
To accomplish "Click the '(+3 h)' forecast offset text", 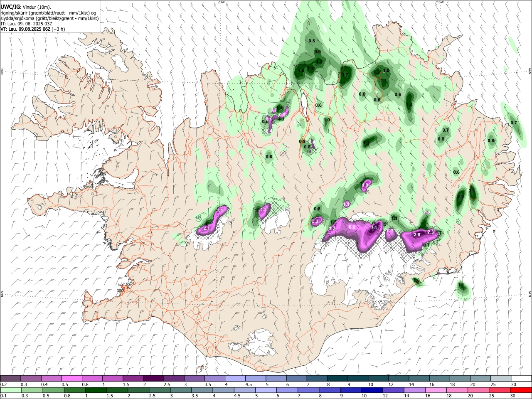I will pos(59,29).
